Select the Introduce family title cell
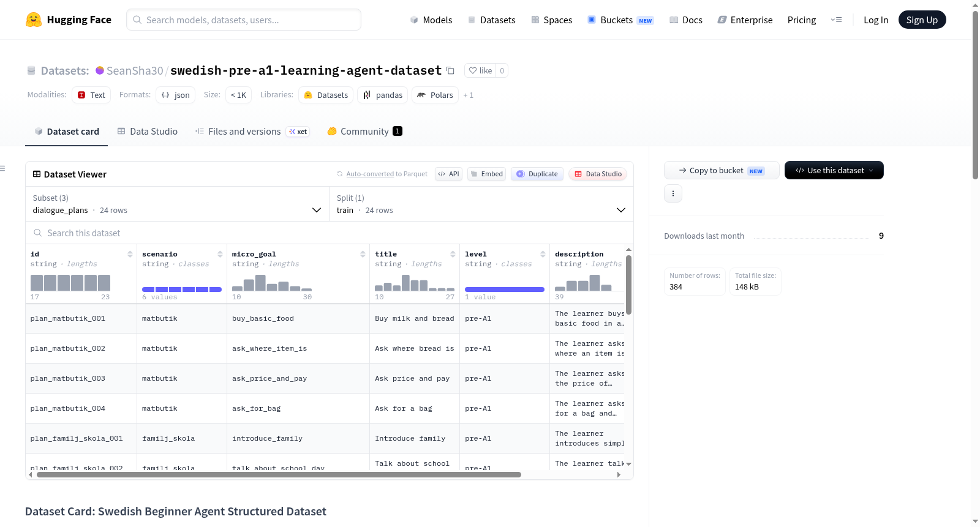The width and height of the screenshot is (980, 527). pyautogui.click(x=415, y=438)
